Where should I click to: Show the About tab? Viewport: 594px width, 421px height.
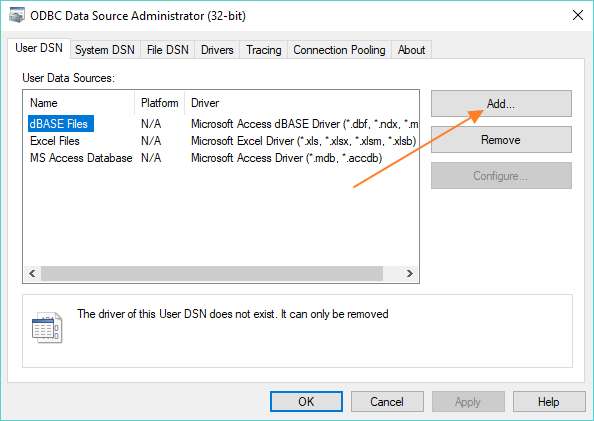point(411,50)
